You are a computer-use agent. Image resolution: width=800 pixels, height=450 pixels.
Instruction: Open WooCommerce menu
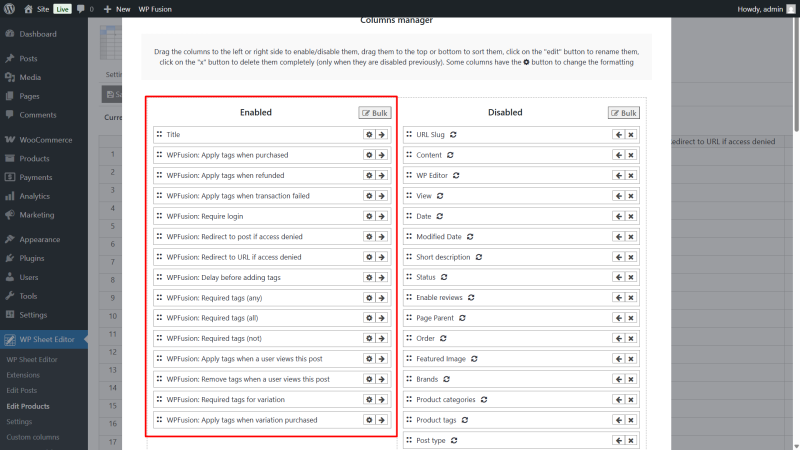[x=44, y=140]
